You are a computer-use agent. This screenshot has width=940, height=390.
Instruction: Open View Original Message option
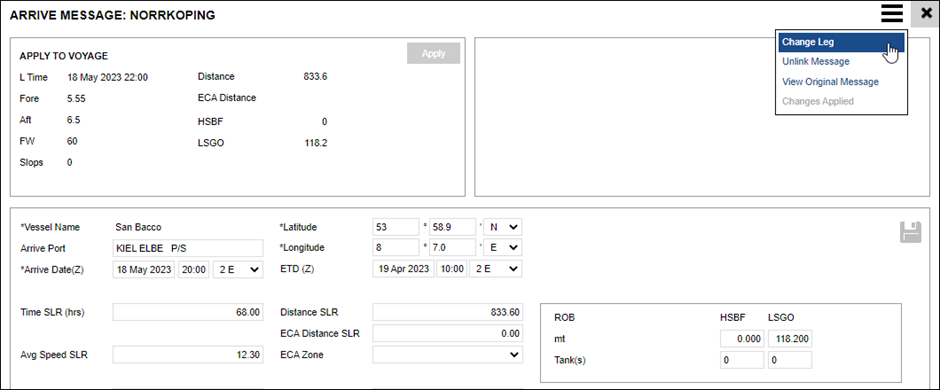[x=830, y=82]
